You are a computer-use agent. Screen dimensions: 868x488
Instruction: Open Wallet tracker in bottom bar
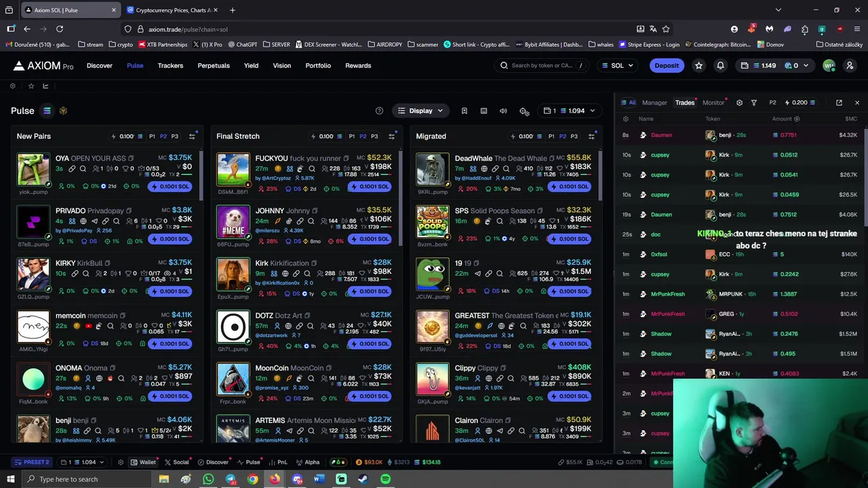tap(143, 462)
